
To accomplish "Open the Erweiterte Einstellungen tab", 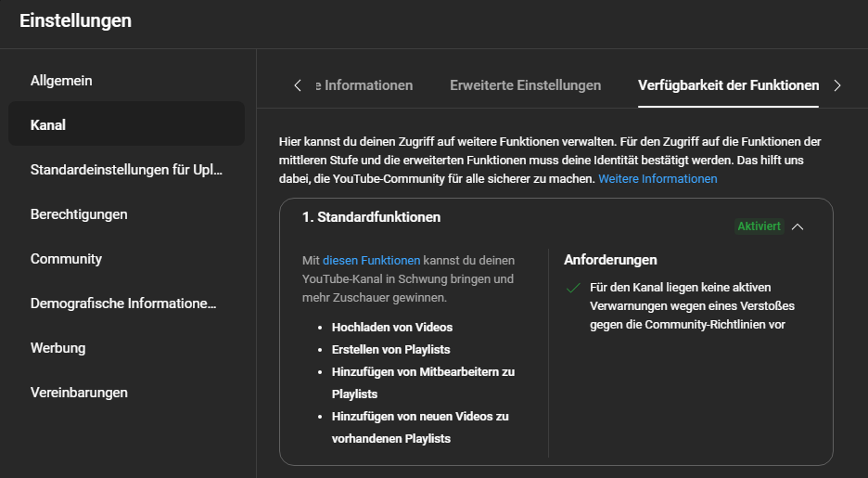I will tap(525, 85).
